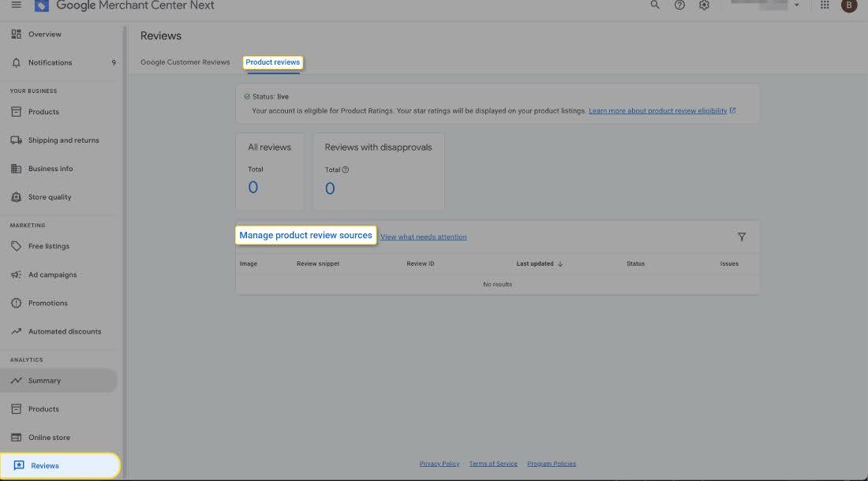Click the account avatar B
868x481 pixels.
click(849, 6)
